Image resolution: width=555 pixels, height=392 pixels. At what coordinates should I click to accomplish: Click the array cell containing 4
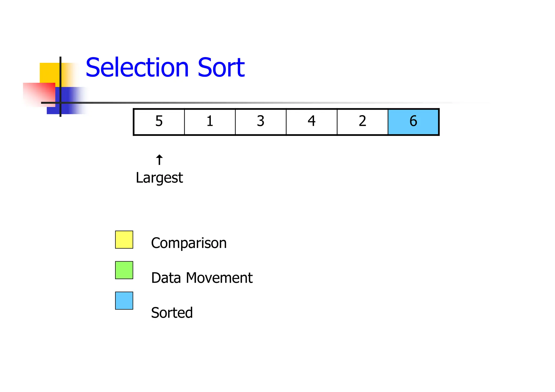tap(312, 122)
